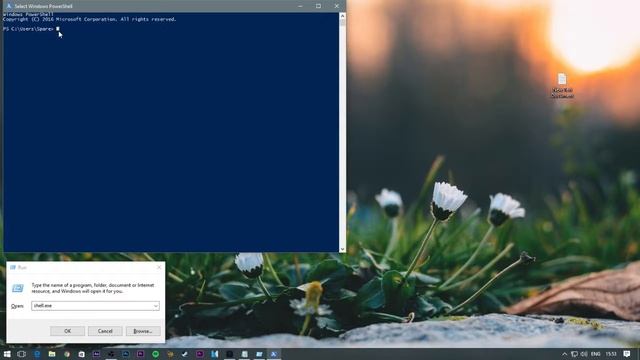Maximize the PowerShell window
The width and height of the screenshot is (640, 360).
[x=318, y=6]
